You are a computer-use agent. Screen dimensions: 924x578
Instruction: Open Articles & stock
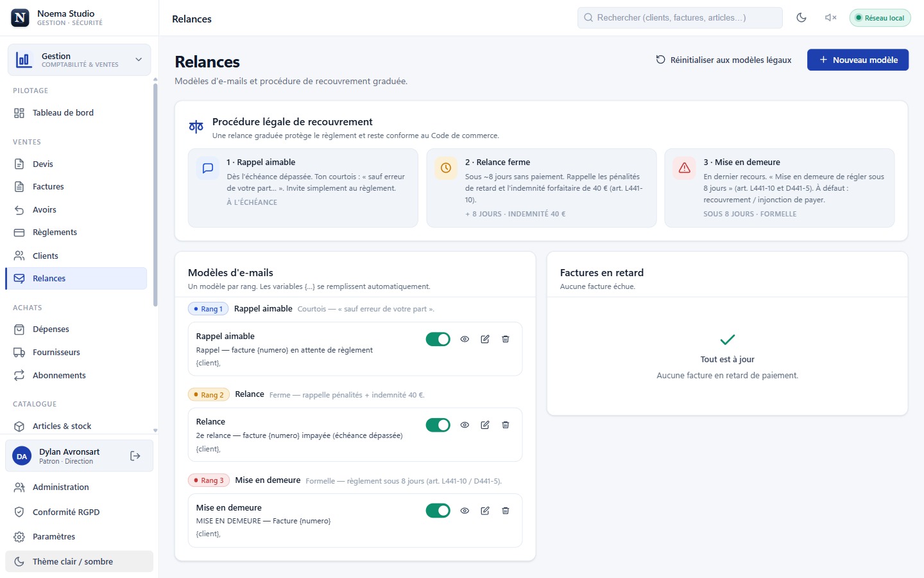coord(76,426)
